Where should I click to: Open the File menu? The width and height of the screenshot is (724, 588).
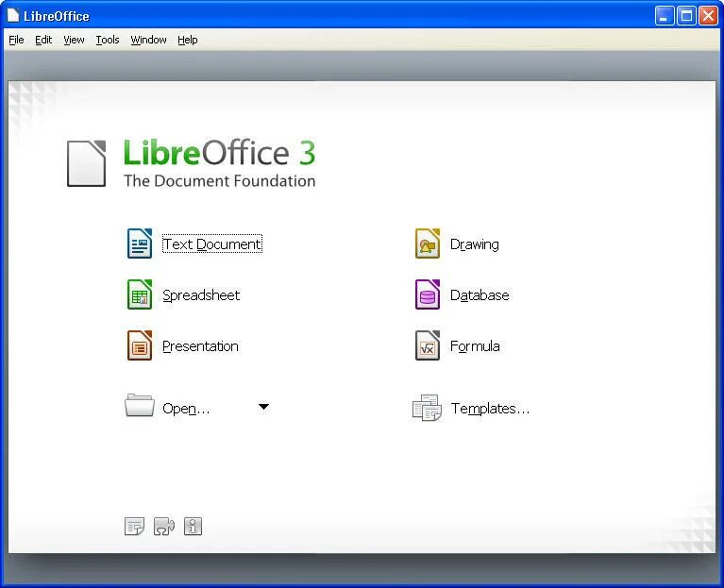pyautogui.click(x=16, y=40)
